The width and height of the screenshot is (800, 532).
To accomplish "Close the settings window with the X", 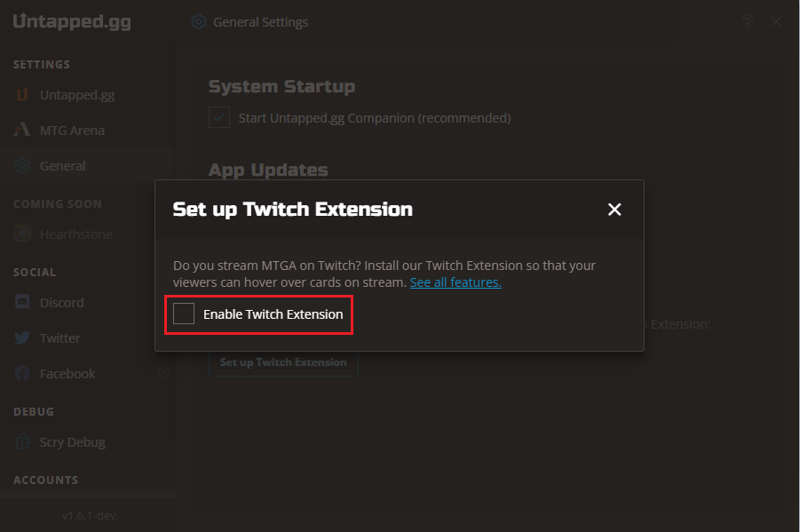I will click(776, 21).
